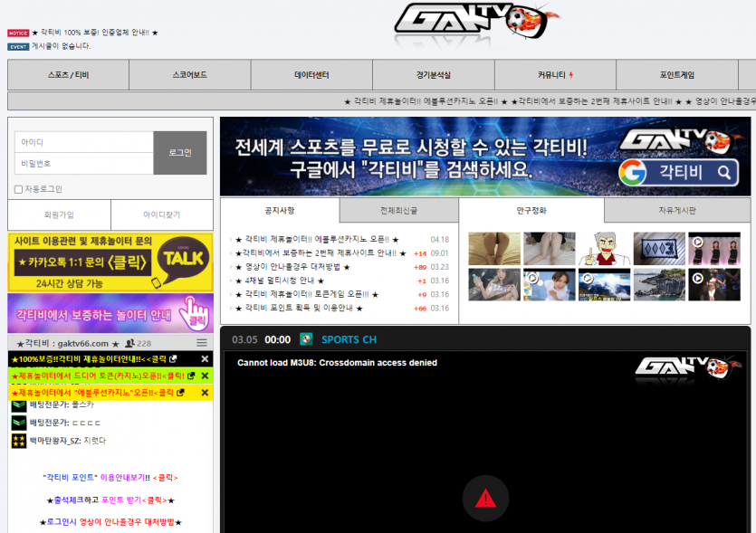756x533 pixels.
Task: Click the blue EVENT badge
Action: point(18,47)
